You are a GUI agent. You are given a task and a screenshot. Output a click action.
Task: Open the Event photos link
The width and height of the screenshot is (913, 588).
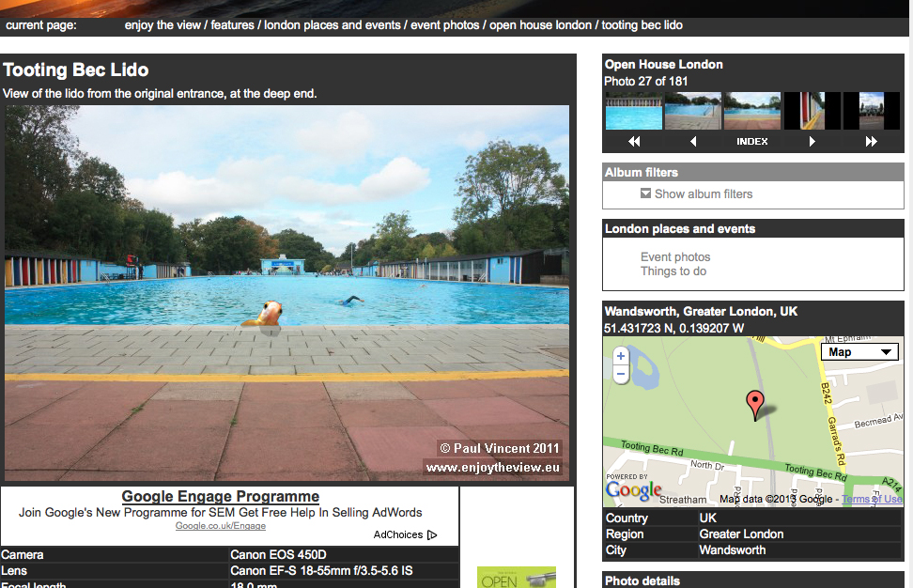coord(675,257)
